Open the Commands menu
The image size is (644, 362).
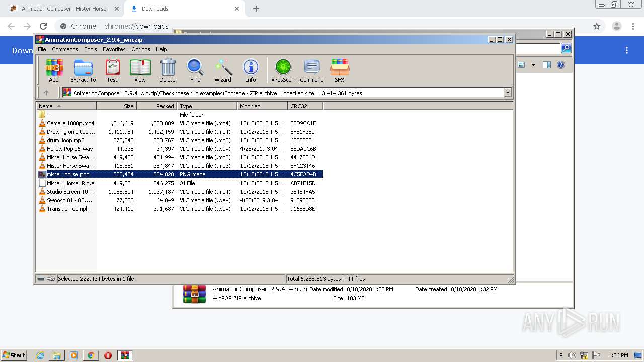(65, 49)
